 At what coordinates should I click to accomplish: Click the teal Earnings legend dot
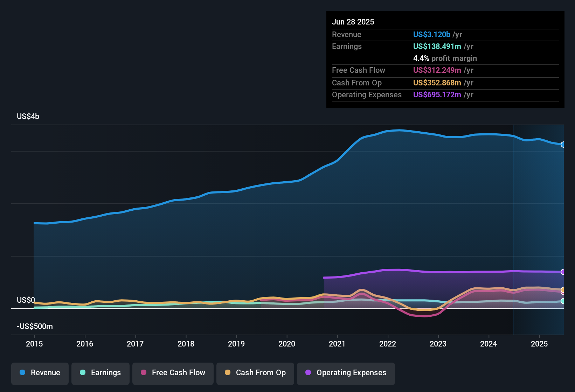[x=82, y=373]
